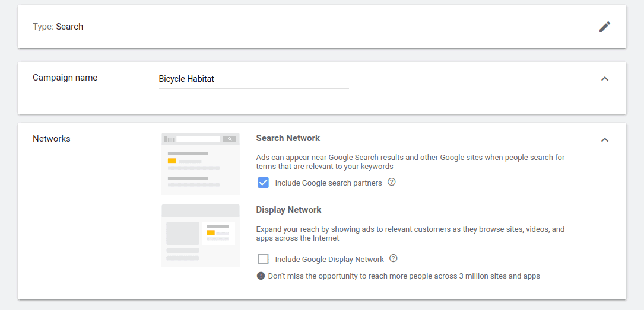Screen dimensions: 644x310
Task: Collapse the Campaign name section
Action: 605,79
